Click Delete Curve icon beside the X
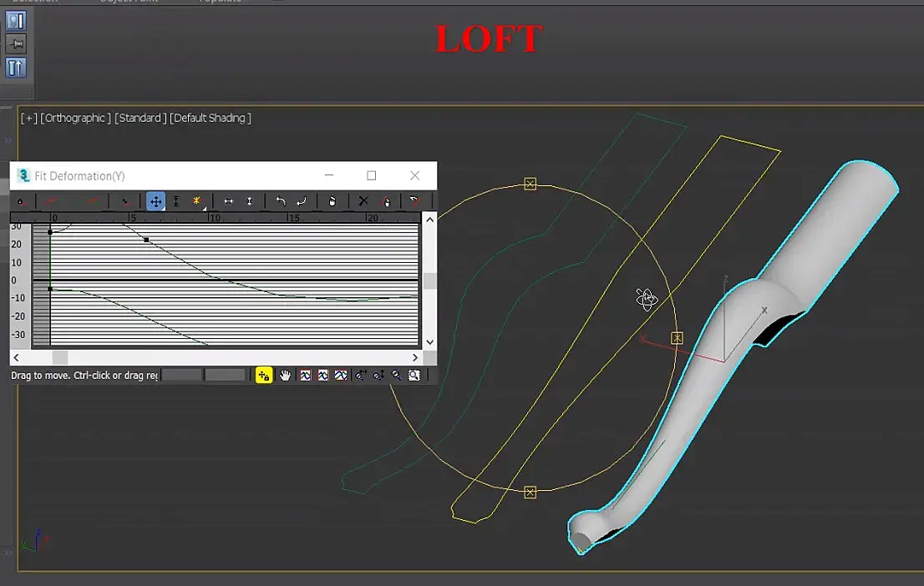Image resolution: width=924 pixels, height=586 pixels. pyautogui.click(x=386, y=201)
